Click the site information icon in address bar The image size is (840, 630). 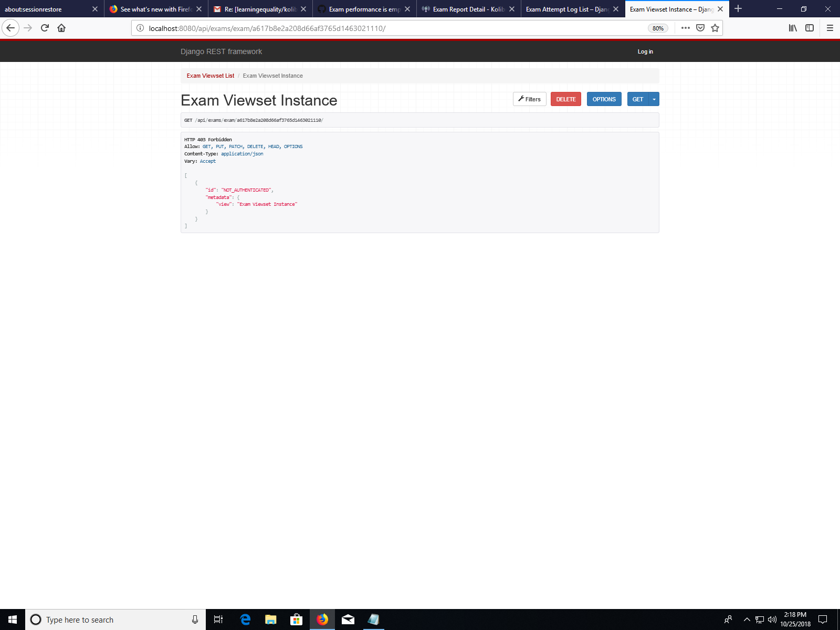click(140, 28)
